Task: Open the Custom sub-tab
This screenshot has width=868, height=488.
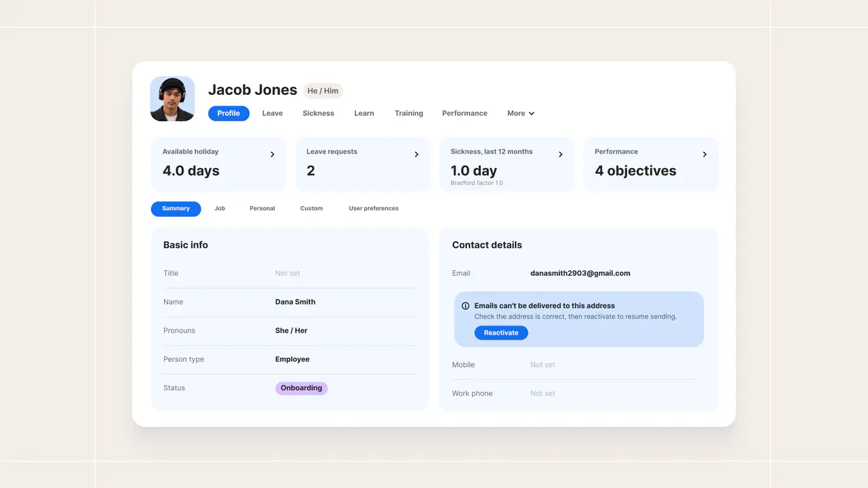Action: [x=311, y=209]
